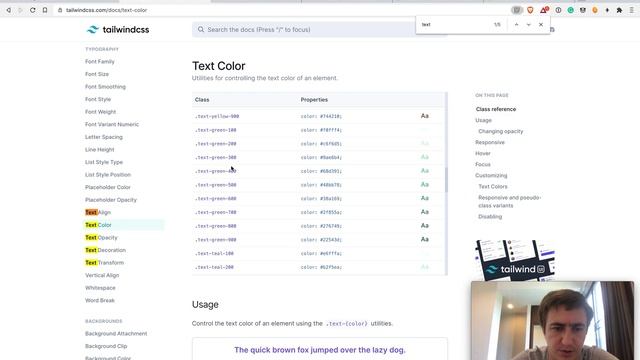
Task: Open Word Break in sidebar
Action: [x=100, y=300]
